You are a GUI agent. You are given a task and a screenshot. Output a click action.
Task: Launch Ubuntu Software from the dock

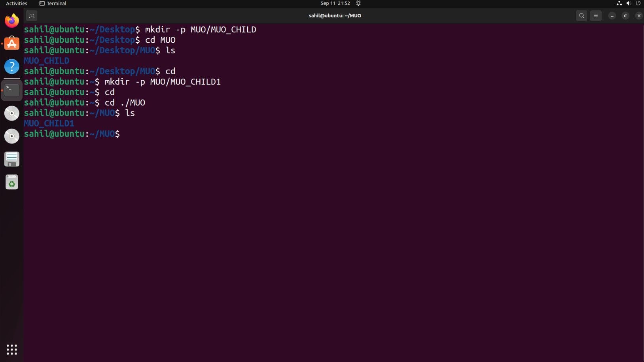pos(11,43)
